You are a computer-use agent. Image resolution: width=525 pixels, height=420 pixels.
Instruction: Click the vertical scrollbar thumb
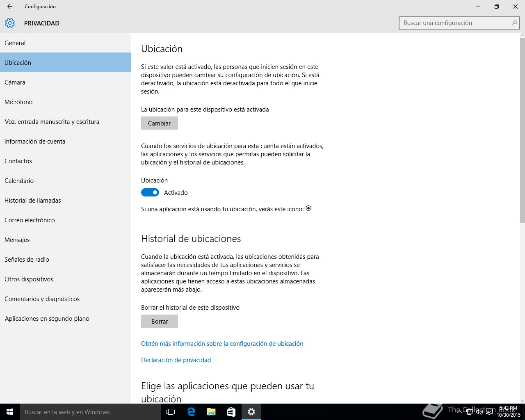point(522,130)
